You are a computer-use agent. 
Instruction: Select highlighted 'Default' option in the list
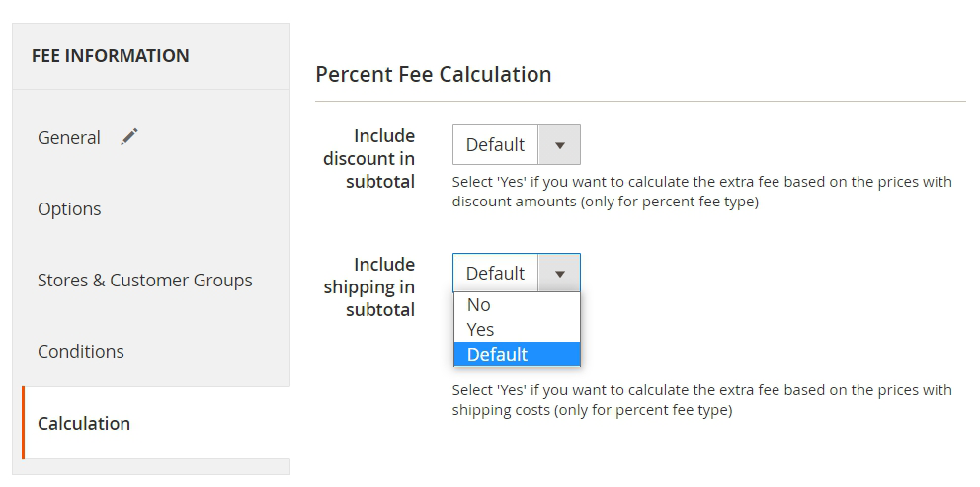(x=498, y=355)
